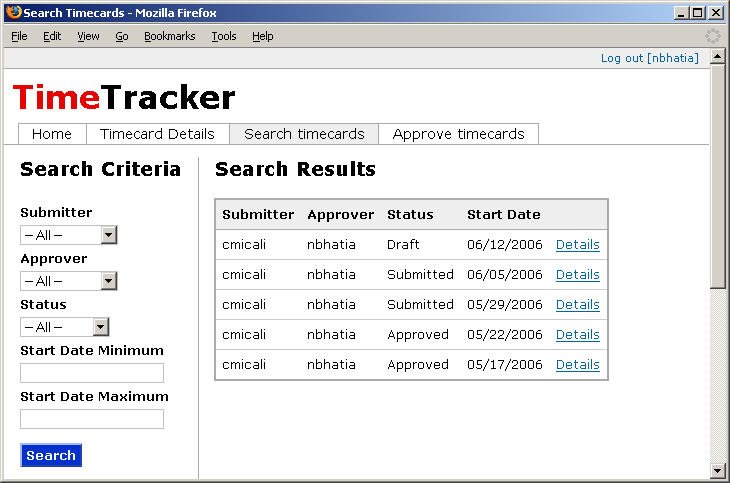Open the Approver dropdown
The width and height of the screenshot is (730, 483).
pos(68,281)
